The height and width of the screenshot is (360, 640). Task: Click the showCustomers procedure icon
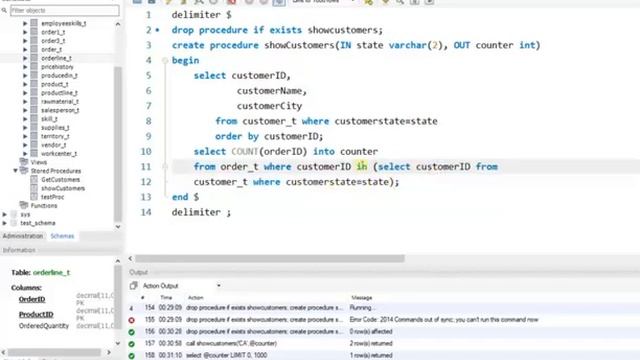(x=34, y=188)
